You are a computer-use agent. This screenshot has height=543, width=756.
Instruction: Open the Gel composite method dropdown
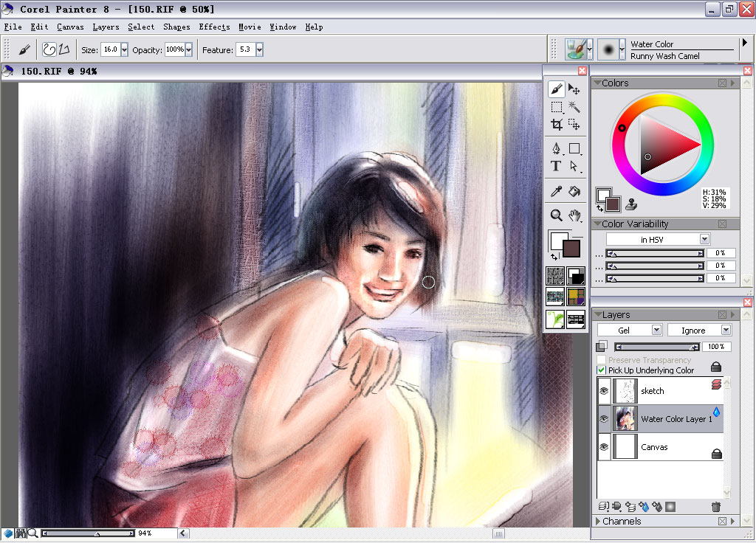pos(656,330)
